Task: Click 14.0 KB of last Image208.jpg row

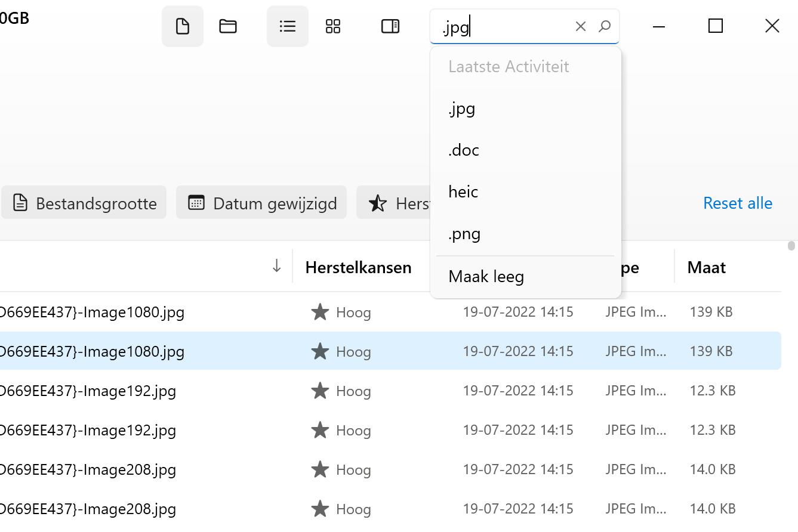Action: tap(713, 509)
